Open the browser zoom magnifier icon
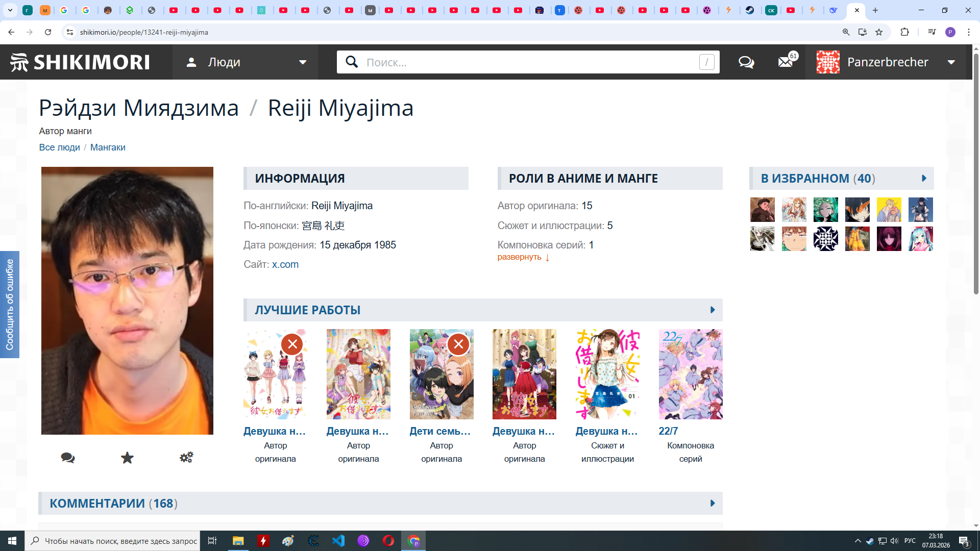The height and width of the screenshot is (551, 980). coord(846,32)
